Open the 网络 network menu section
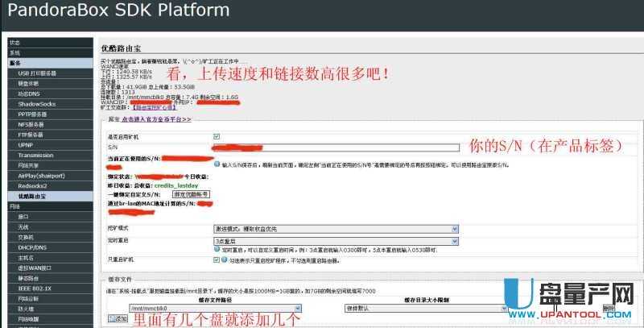The height and width of the screenshot is (328, 644). (x=50, y=206)
